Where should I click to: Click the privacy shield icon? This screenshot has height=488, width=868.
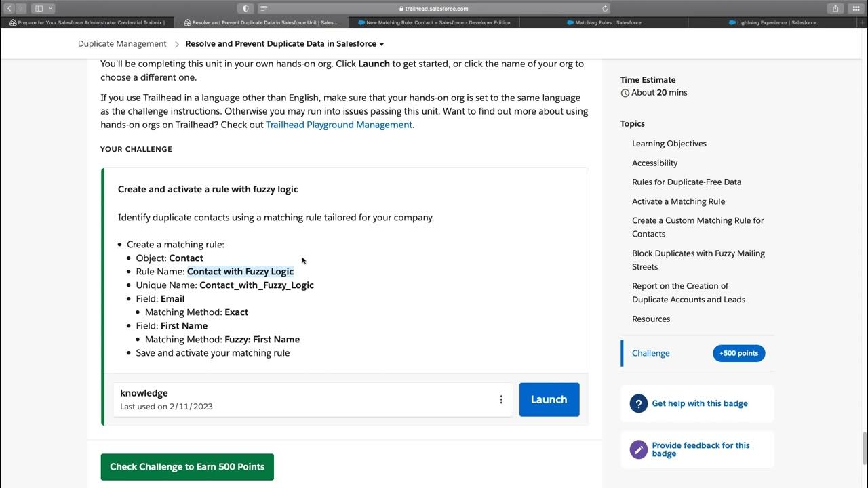(x=245, y=8)
